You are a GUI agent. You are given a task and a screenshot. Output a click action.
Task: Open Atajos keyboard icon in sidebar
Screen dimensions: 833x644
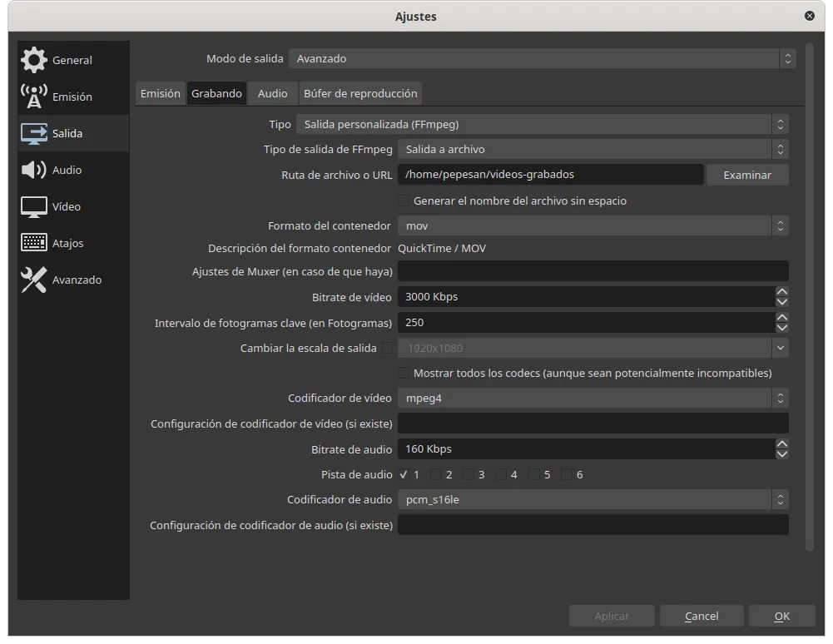click(34, 243)
